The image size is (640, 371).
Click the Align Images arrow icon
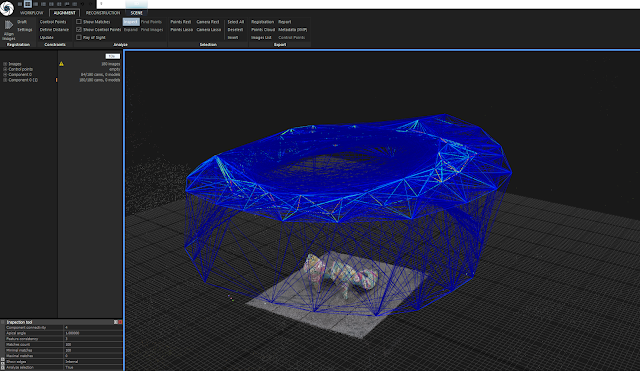9,25
